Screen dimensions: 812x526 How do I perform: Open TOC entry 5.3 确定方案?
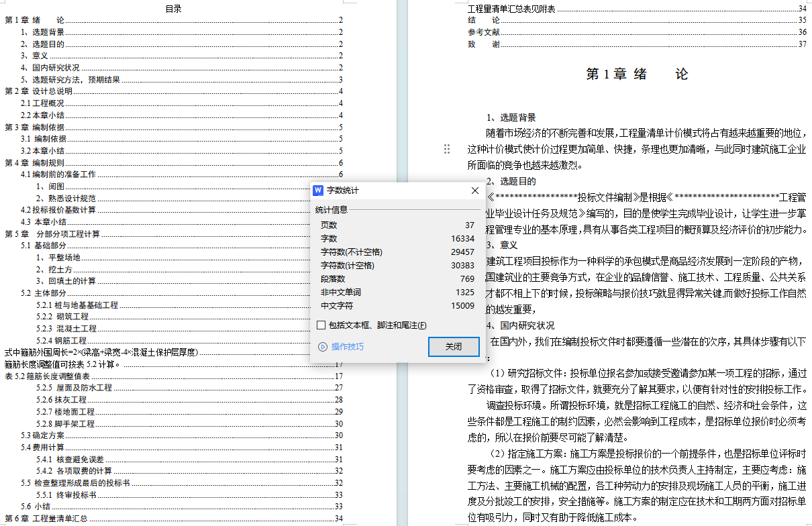(182, 435)
